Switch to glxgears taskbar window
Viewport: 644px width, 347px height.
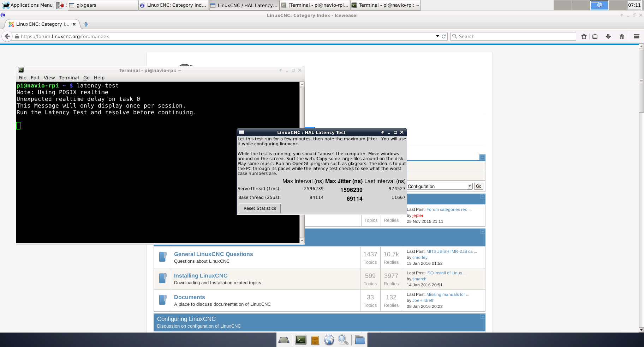pyautogui.click(x=103, y=5)
